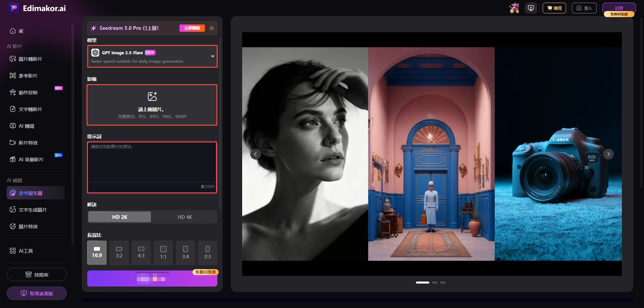Click the AI 繪圖 section label
Screen dimensions: 644x308
tap(14, 180)
